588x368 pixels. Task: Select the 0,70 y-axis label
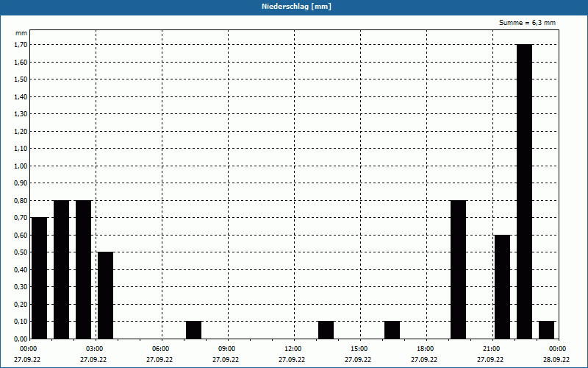21,217
